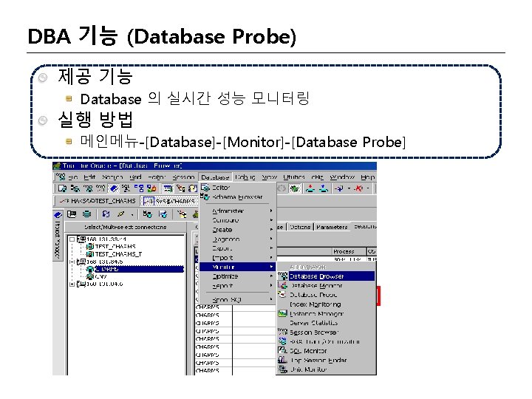
Task: Click the Database menu heading
Action: (x=215, y=177)
